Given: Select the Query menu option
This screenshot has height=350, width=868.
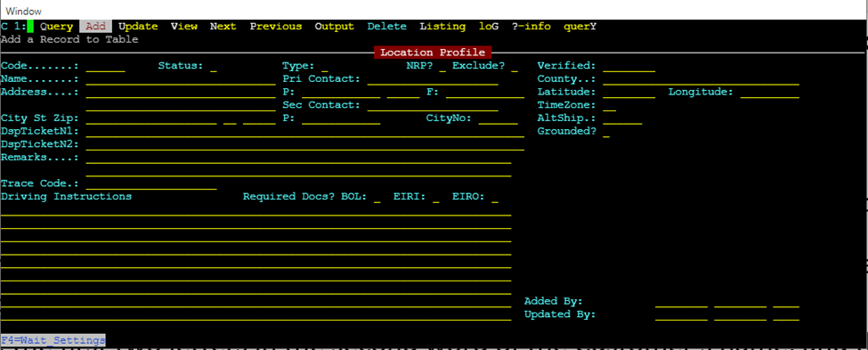Looking at the screenshot, I should click(56, 27).
